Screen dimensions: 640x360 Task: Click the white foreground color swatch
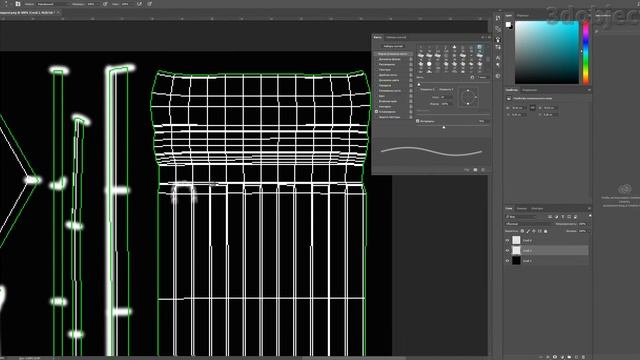point(508,24)
